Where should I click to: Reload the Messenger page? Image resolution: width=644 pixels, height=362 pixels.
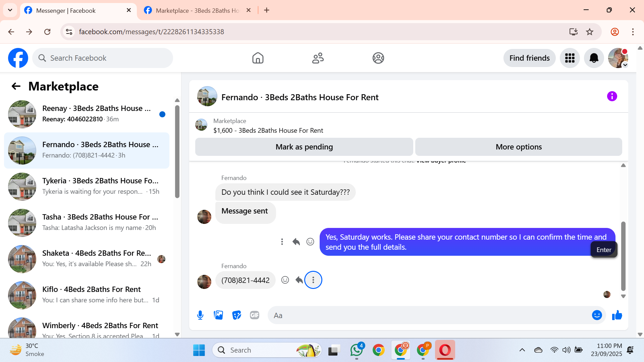[47, 32]
